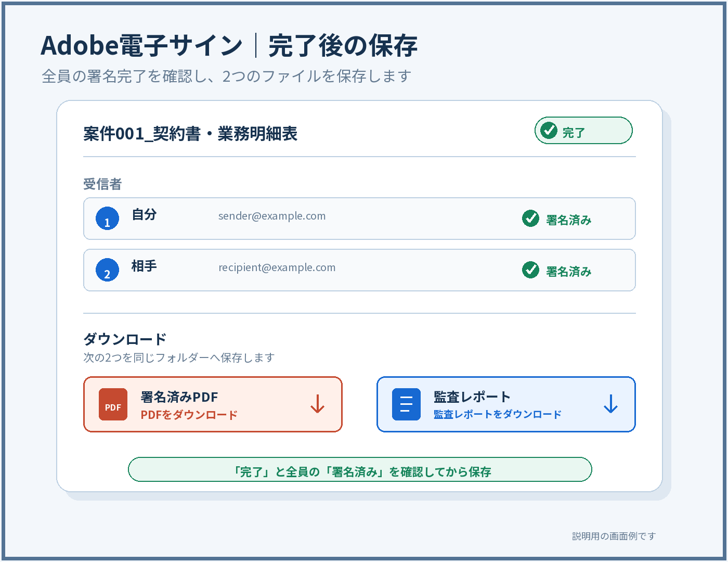
Task: Click the sender@example.com email address
Action: 272,216
